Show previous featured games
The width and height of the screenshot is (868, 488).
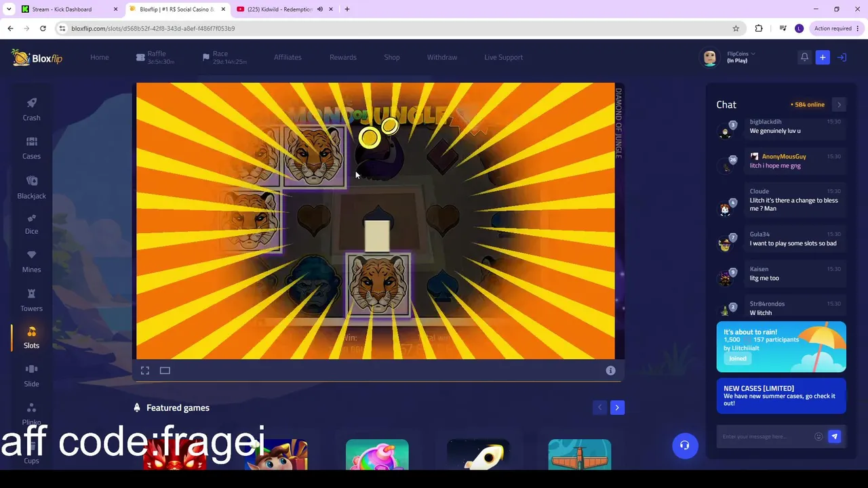(x=599, y=407)
